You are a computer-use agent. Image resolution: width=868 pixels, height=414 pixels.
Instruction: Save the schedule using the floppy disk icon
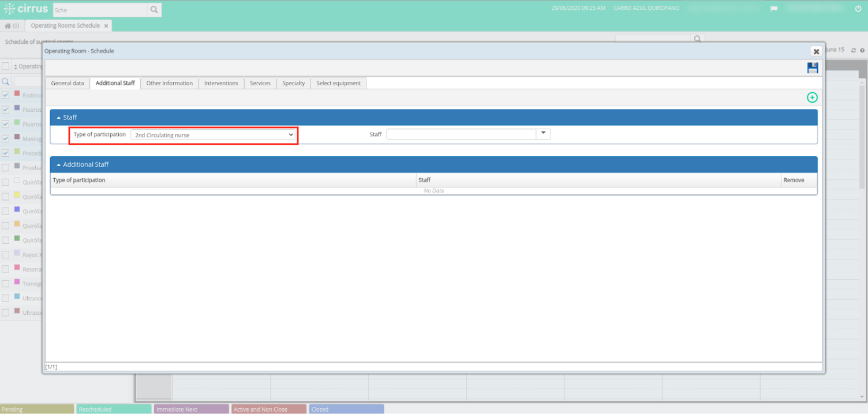coord(813,67)
